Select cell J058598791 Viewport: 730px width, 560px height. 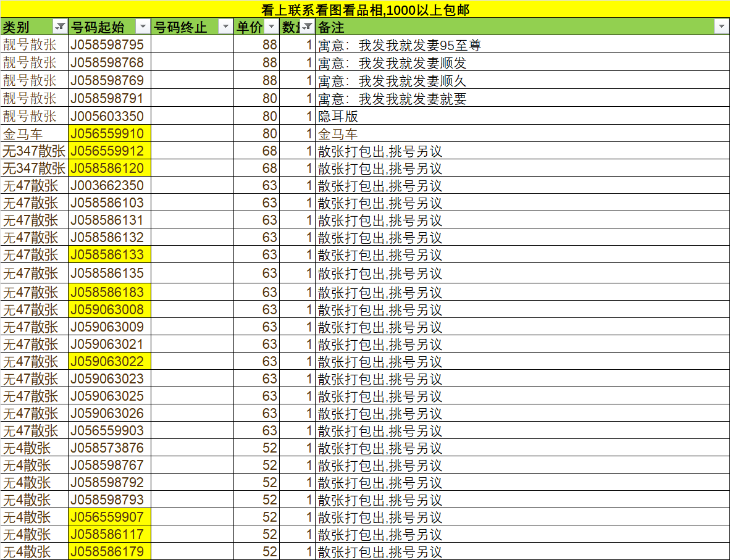click(x=110, y=98)
